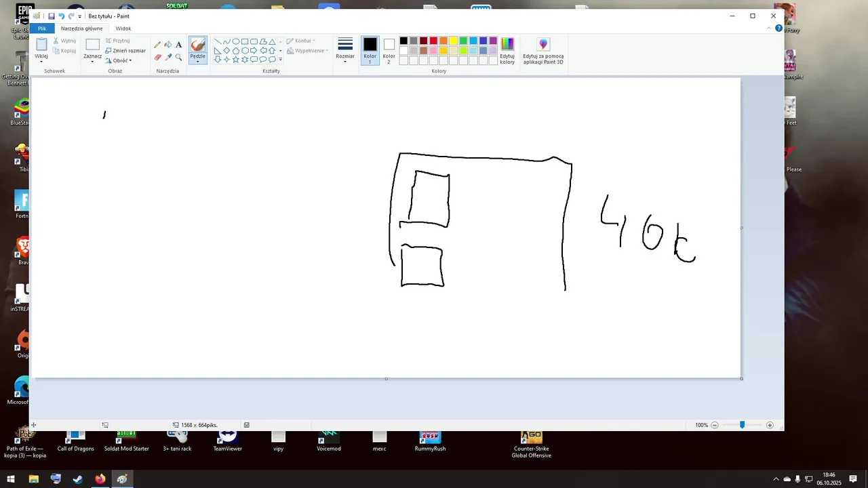Pick the purple color swatch

[493, 41]
